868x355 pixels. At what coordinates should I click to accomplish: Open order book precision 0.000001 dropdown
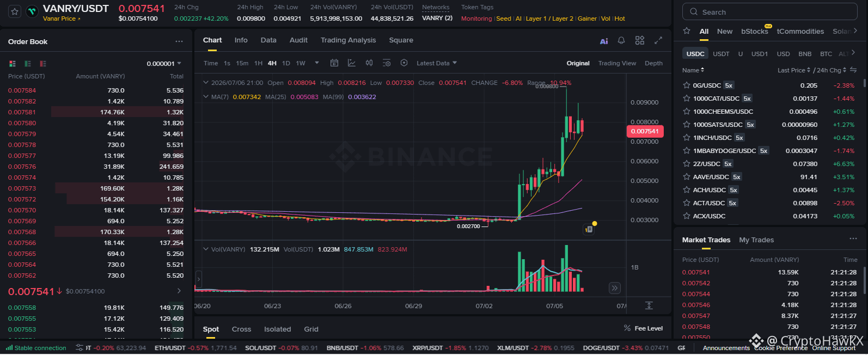(164, 64)
